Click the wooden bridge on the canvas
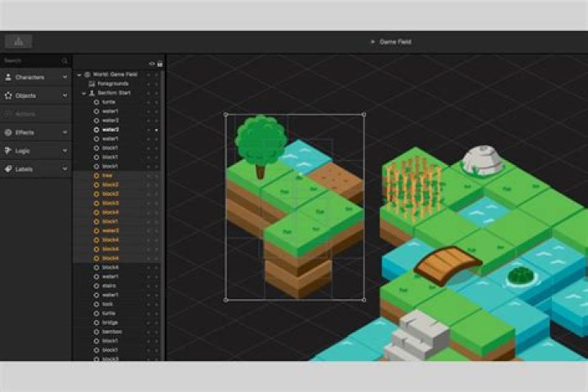The image size is (588, 392). pyautogui.click(x=448, y=265)
